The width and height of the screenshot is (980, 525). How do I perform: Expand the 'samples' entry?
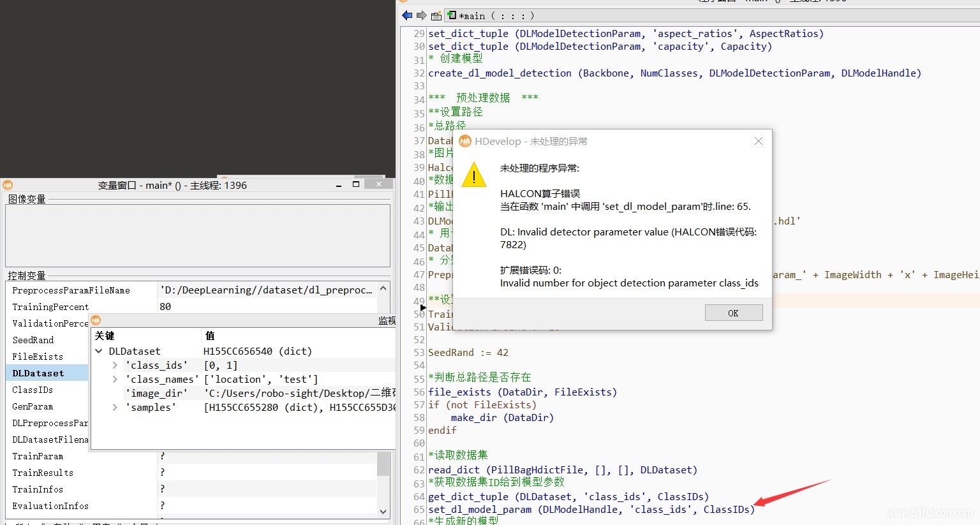[115, 407]
